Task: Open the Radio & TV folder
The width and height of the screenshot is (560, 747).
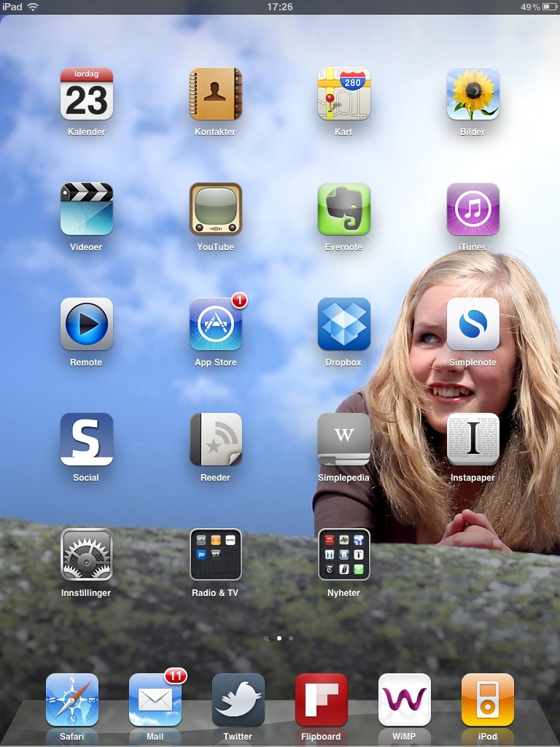Action: (216, 554)
